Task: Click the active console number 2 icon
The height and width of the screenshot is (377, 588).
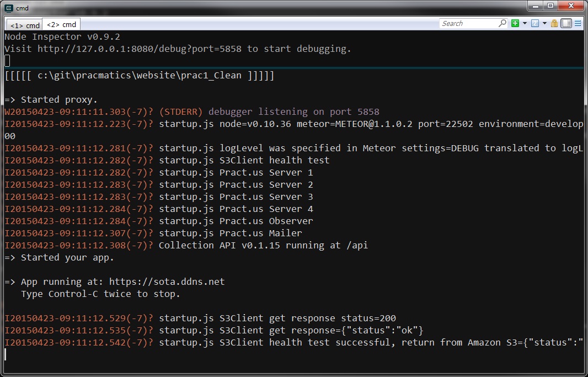Action: (x=535, y=23)
